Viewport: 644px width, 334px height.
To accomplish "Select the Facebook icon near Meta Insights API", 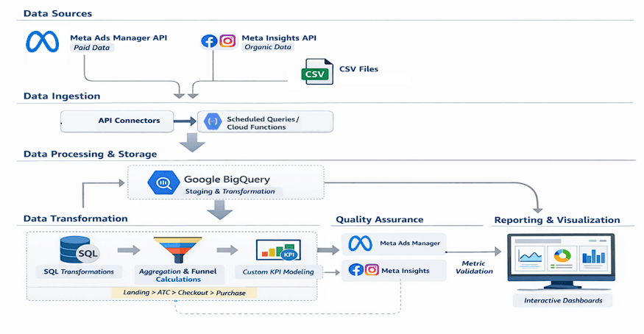I will point(210,41).
